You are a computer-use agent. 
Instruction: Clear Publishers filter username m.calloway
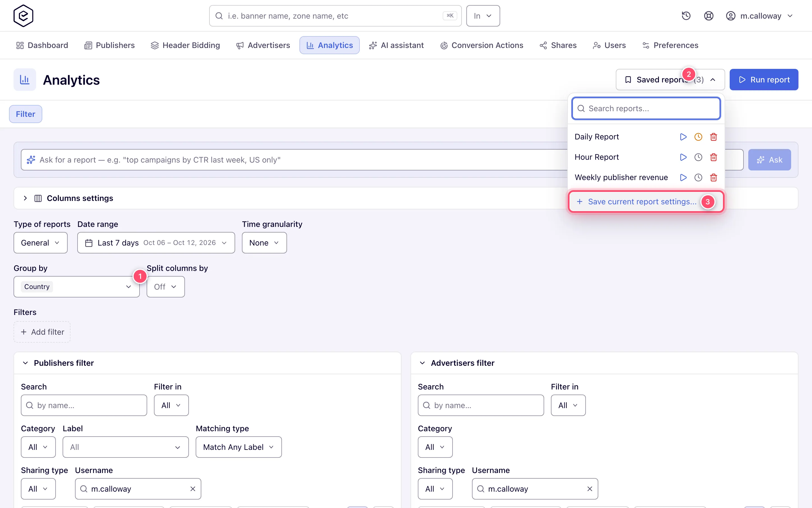[193, 489]
